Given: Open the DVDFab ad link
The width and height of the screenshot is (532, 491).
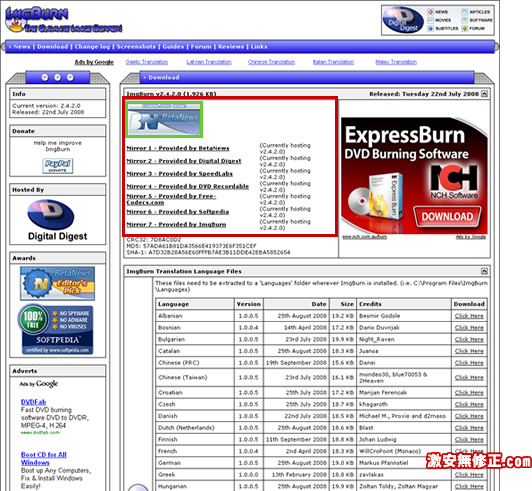Looking at the screenshot, I should pos(34,402).
